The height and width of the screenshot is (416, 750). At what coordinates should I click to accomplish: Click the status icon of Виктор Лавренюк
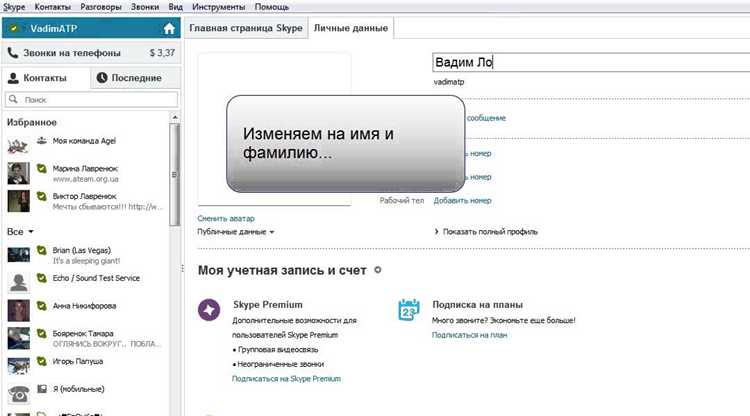(x=42, y=196)
